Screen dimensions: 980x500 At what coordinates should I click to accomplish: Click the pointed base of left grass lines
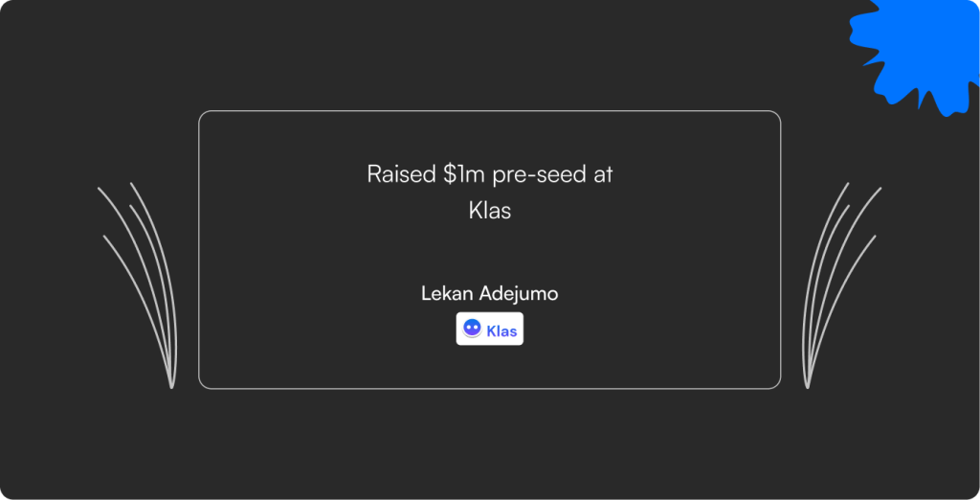point(172,382)
